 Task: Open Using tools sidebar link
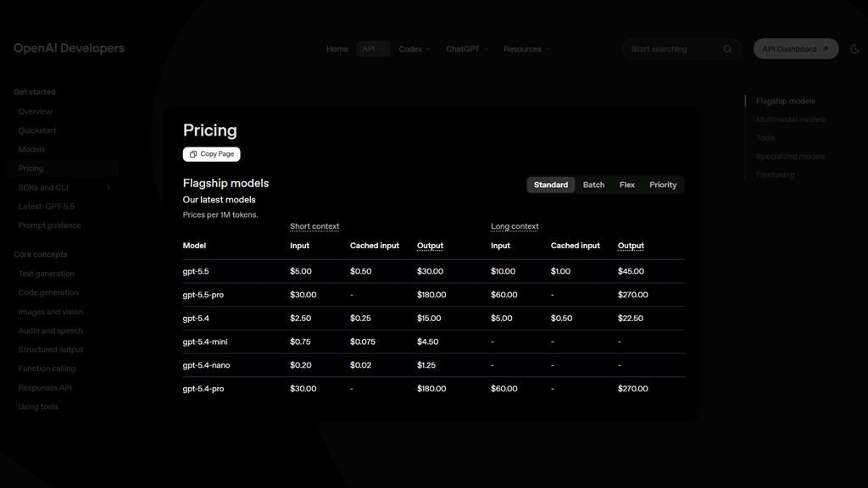[37, 407]
